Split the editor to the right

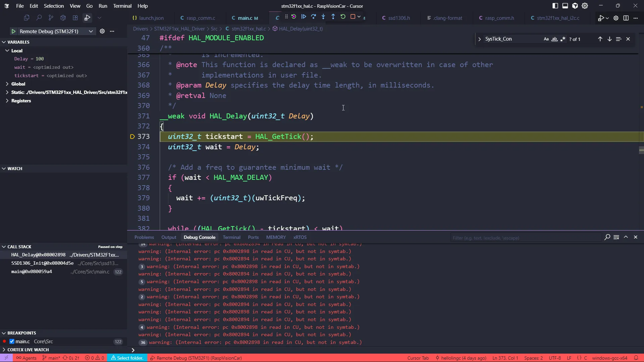click(626, 18)
